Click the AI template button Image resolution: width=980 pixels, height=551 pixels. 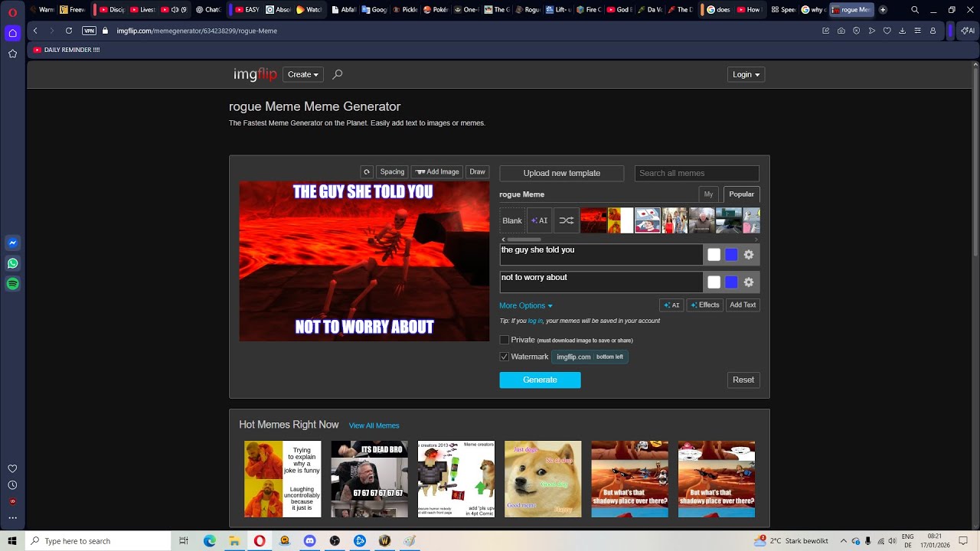[539, 220]
